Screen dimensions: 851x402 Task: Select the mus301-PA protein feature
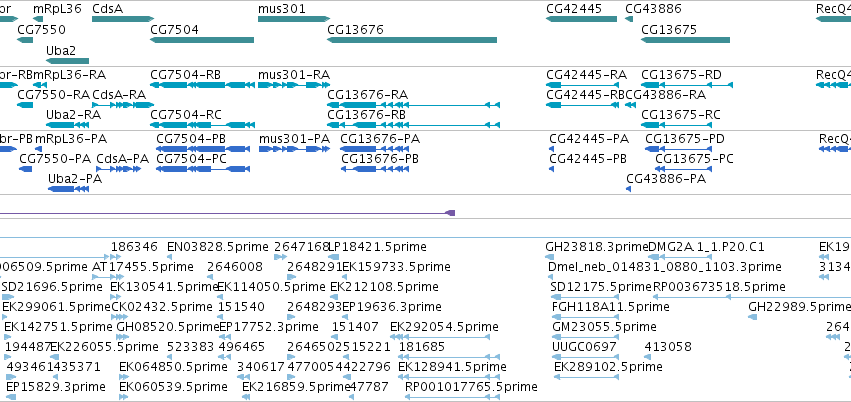pos(293,149)
